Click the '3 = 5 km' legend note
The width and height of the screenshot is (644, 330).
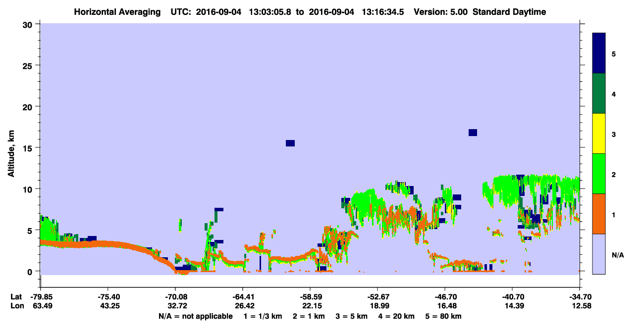(x=351, y=316)
